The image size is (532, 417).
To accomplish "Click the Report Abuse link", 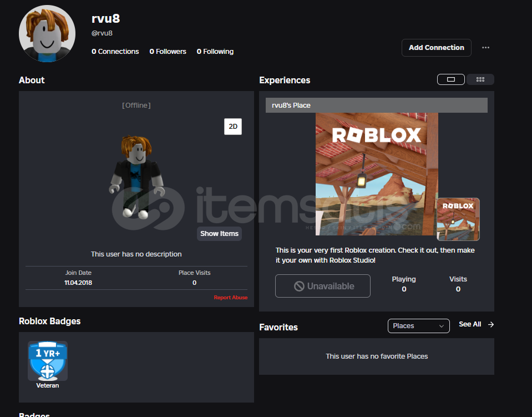I will [230, 298].
